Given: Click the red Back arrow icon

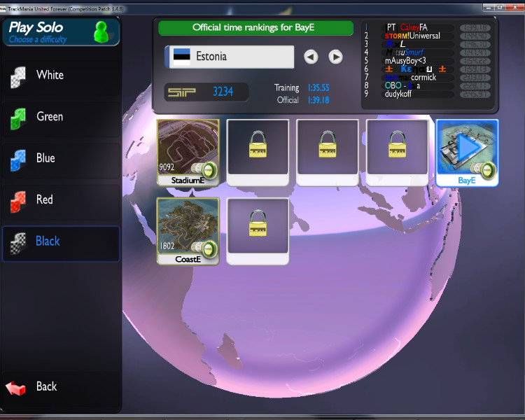Looking at the screenshot, I should pyautogui.click(x=16, y=387).
